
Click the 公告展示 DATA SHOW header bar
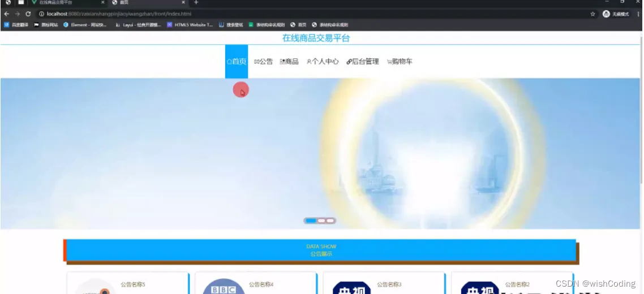321,250
